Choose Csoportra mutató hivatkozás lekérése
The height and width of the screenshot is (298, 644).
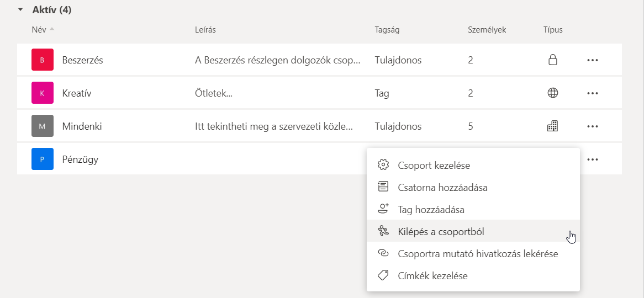point(477,254)
